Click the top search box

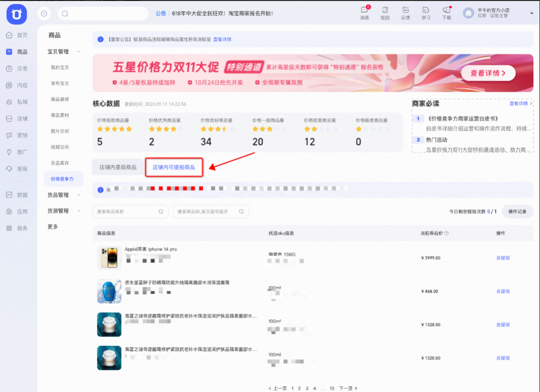pos(103,14)
